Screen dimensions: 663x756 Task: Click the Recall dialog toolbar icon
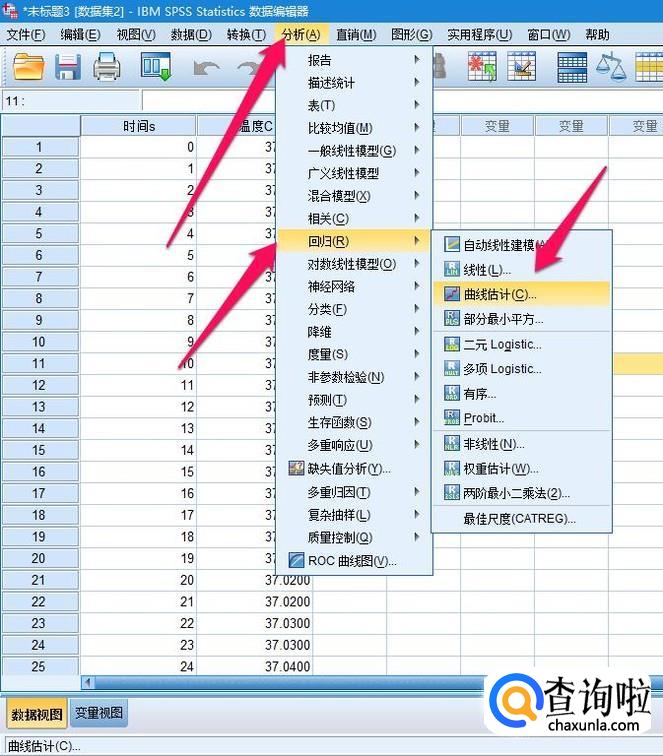(156, 67)
